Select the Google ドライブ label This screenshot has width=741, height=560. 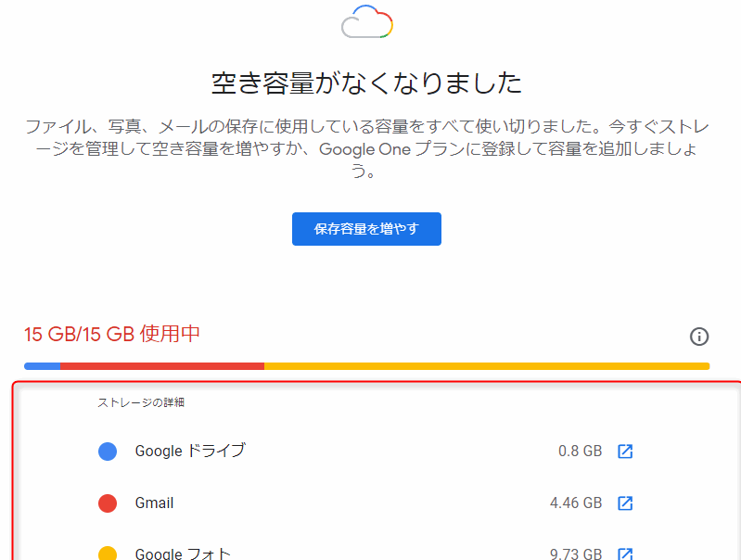(190, 452)
